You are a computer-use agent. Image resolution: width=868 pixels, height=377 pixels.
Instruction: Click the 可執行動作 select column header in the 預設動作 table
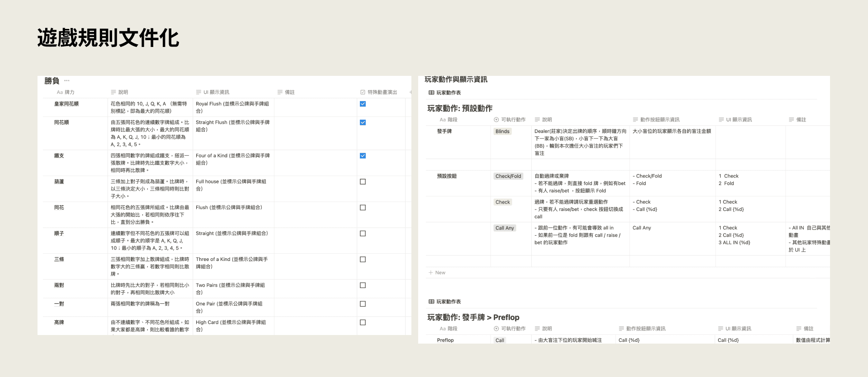click(510, 120)
